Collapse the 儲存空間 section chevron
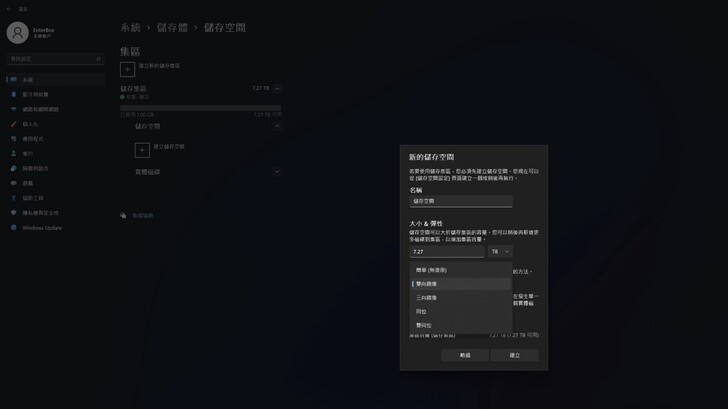This screenshot has height=409, width=728. [x=277, y=126]
